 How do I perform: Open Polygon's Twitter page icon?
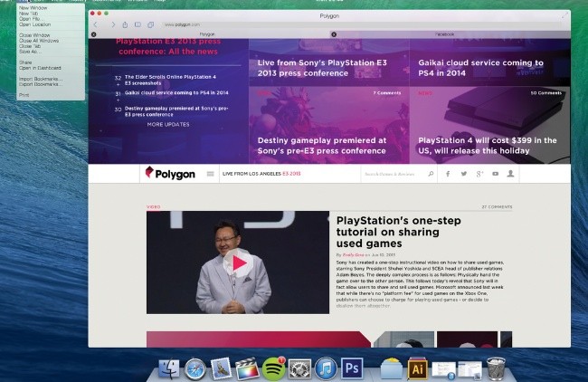point(463,174)
